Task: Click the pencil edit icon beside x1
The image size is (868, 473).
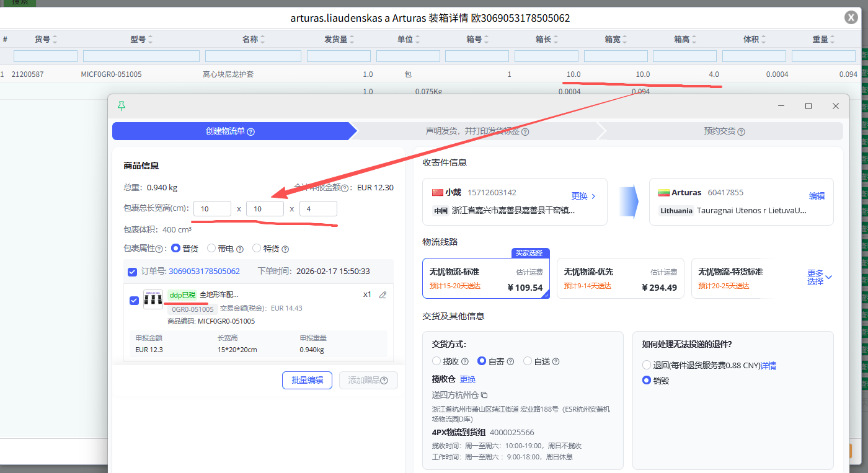Action: click(383, 295)
